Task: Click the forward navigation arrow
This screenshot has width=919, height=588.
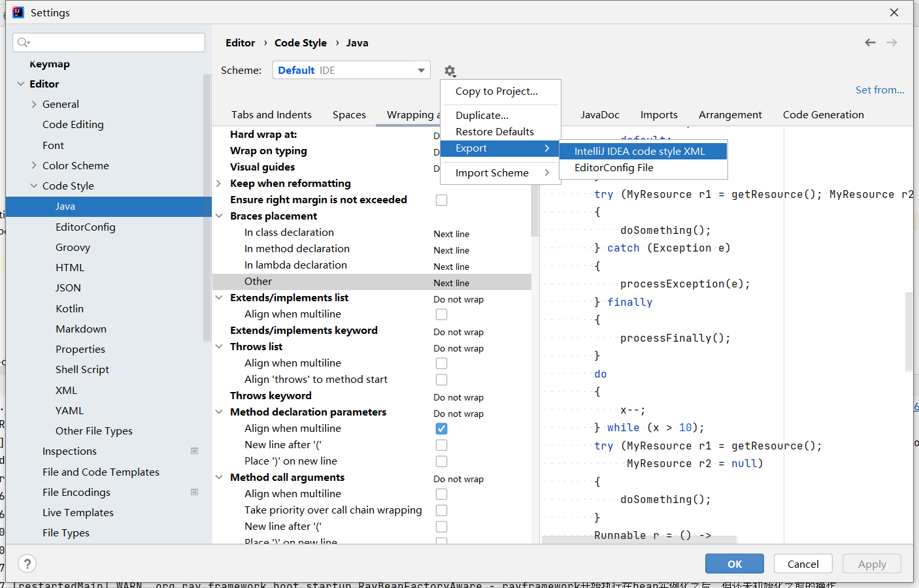Action: (x=892, y=42)
